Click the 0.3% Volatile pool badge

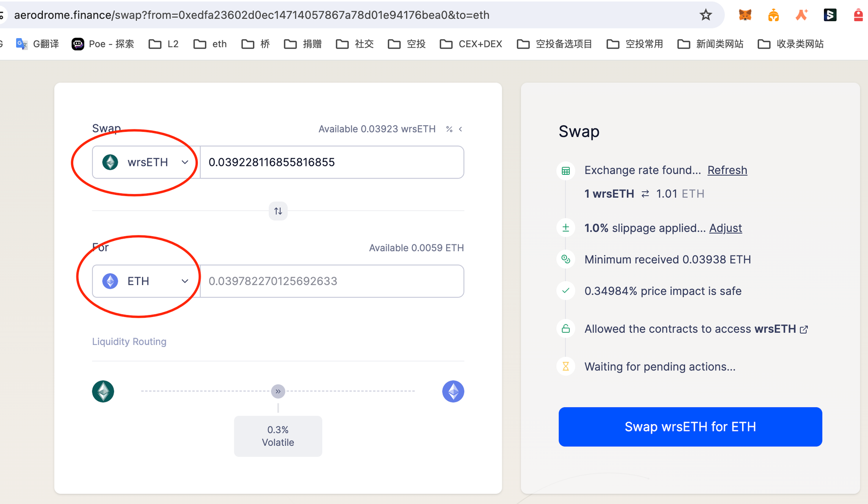coord(278,436)
